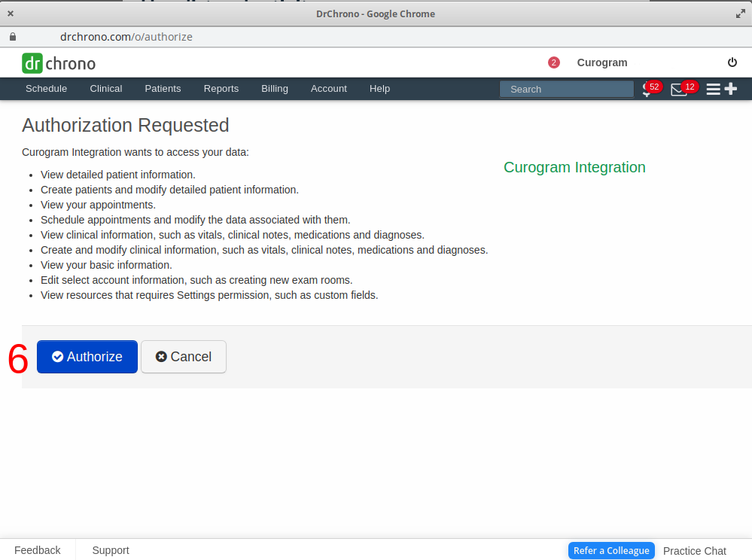
Task: Focus the Search input field
Action: point(566,89)
